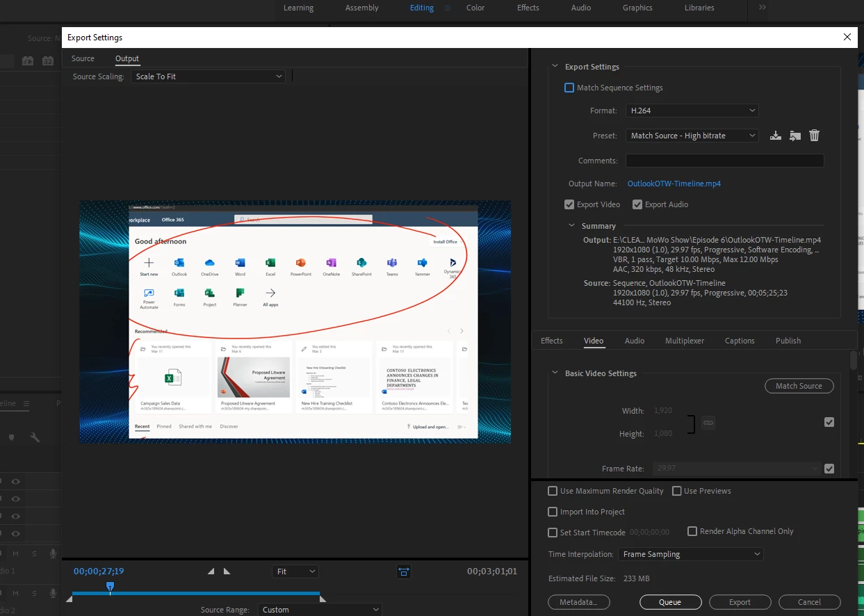Toggle match-source checkbox for Width and Height

tap(829, 422)
